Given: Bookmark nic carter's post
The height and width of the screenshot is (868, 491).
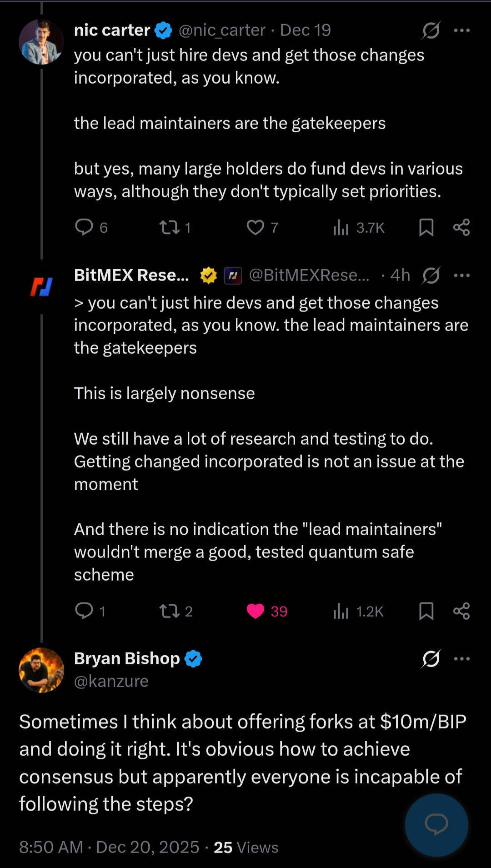Looking at the screenshot, I should 426,227.
